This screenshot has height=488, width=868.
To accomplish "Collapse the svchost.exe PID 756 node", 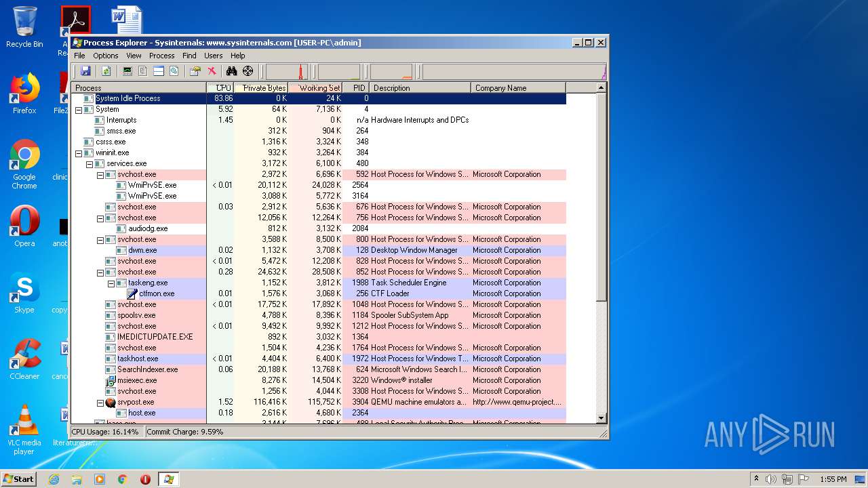I will [100, 218].
